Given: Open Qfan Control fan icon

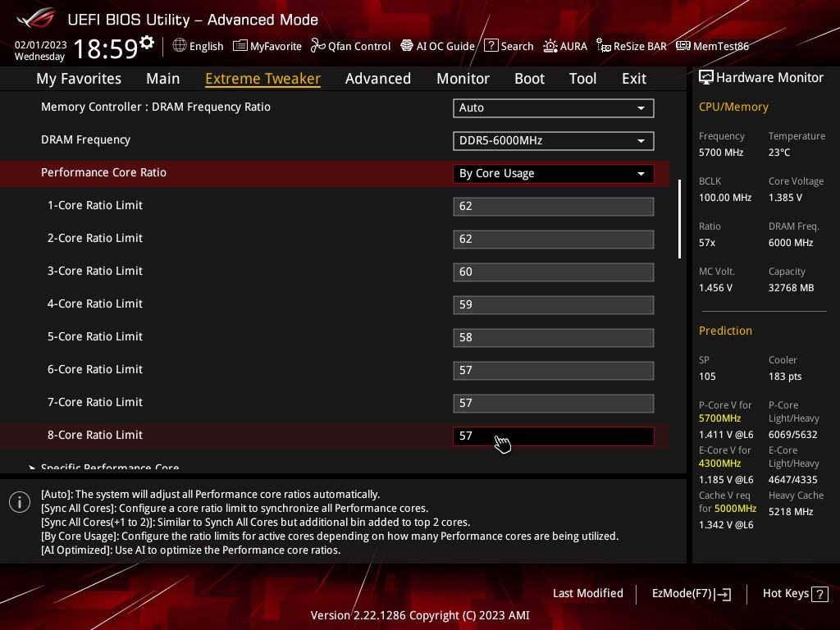Looking at the screenshot, I should (x=317, y=46).
